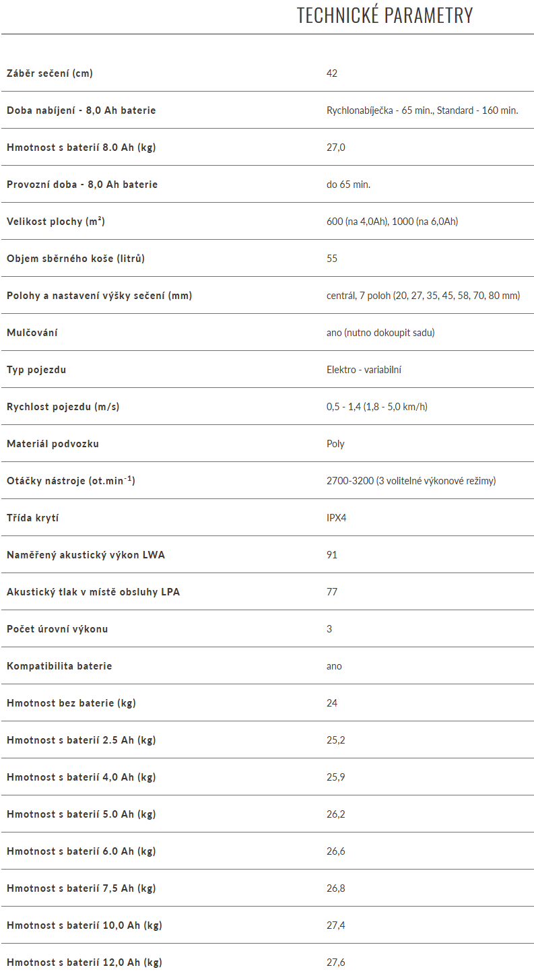534x980 pixels.
Task: Click the TECHNICKÉ PARAMETRY heading
Action: point(385,15)
